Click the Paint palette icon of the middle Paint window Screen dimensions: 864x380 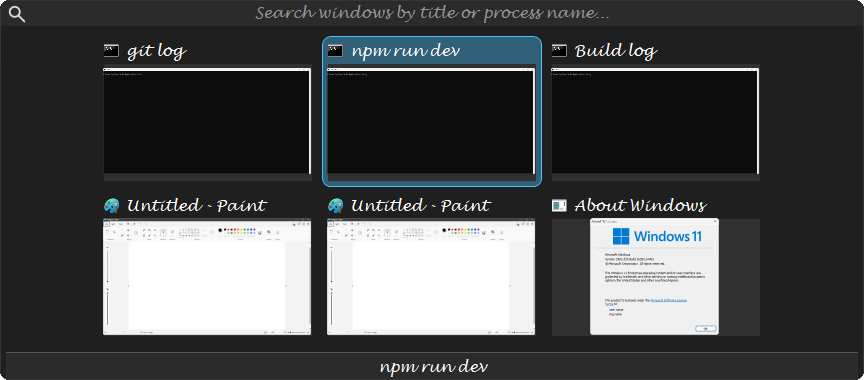pyautogui.click(x=336, y=205)
